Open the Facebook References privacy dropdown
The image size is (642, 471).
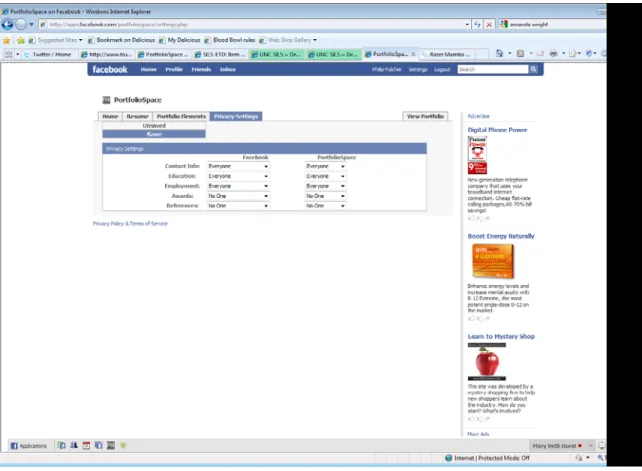pyautogui.click(x=238, y=206)
